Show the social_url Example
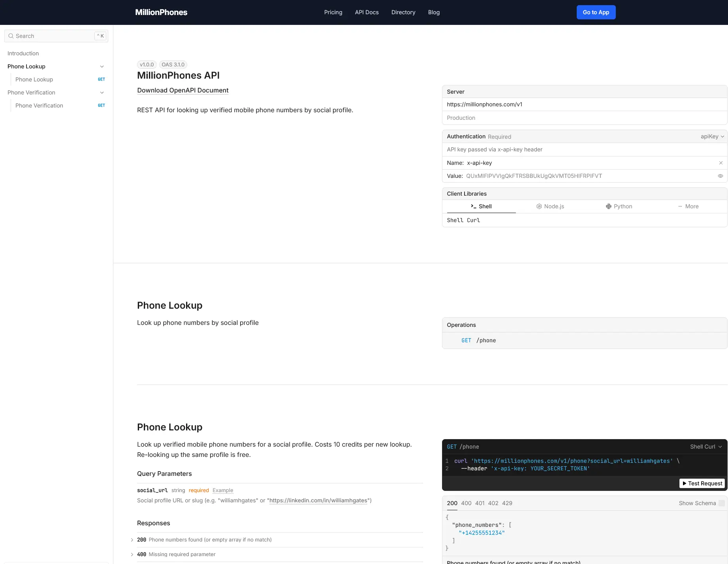Screen dimensions: 728x564 point(223,490)
